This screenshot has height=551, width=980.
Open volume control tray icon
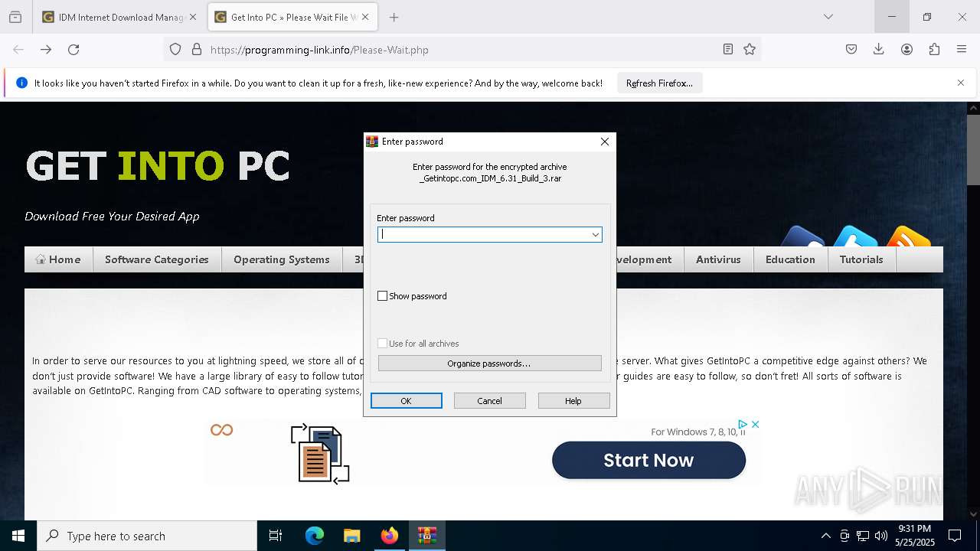[881, 536]
